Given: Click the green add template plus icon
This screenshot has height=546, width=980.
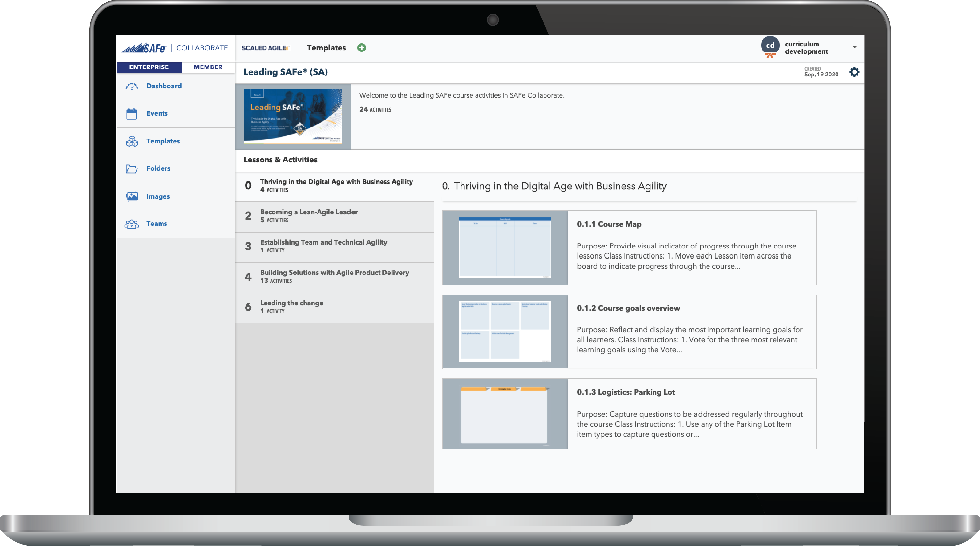Looking at the screenshot, I should (361, 48).
